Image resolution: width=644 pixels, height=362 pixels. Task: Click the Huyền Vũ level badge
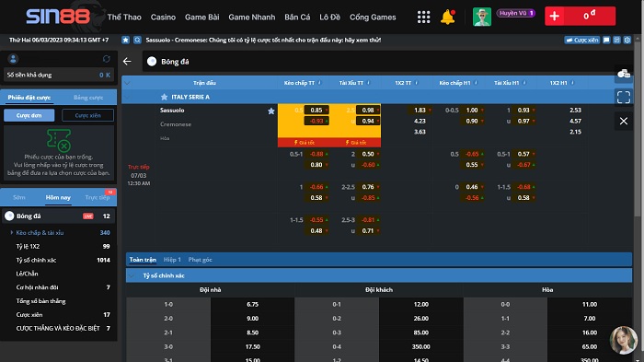tap(516, 13)
